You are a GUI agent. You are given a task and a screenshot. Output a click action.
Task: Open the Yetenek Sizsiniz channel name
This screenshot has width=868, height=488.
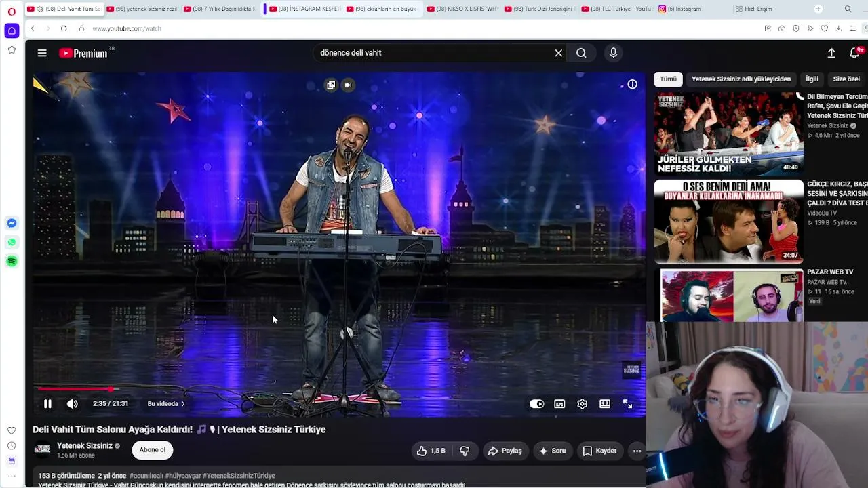[x=85, y=446]
